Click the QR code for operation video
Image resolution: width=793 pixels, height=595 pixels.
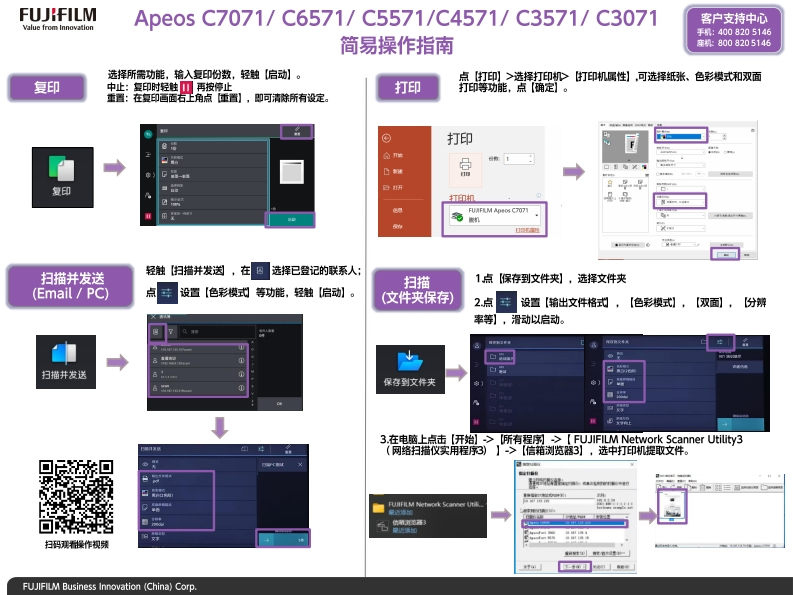(x=76, y=496)
